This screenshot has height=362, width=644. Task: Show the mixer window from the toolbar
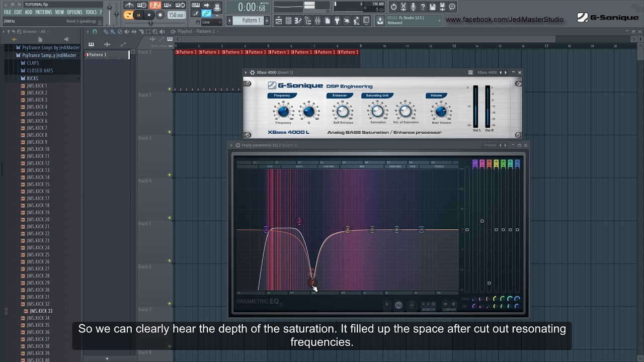click(317, 20)
